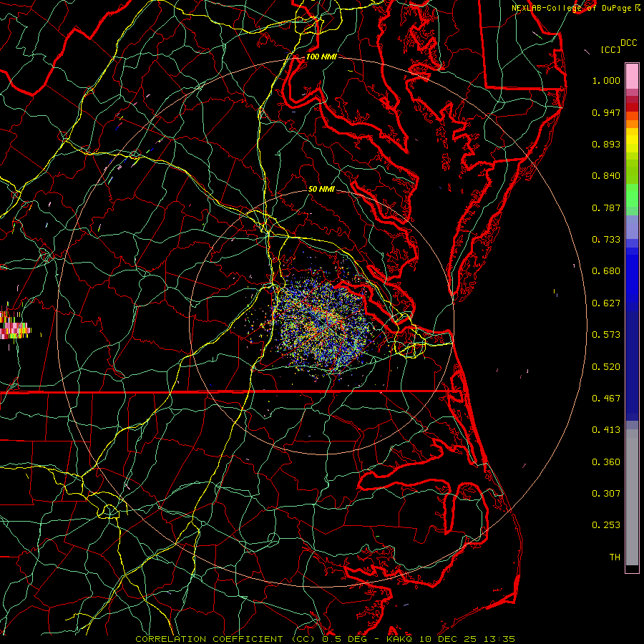Click the Correlation Coefficient KAKQ caption
The height and width of the screenshot is (644, 644).
(x=325, y=639)
